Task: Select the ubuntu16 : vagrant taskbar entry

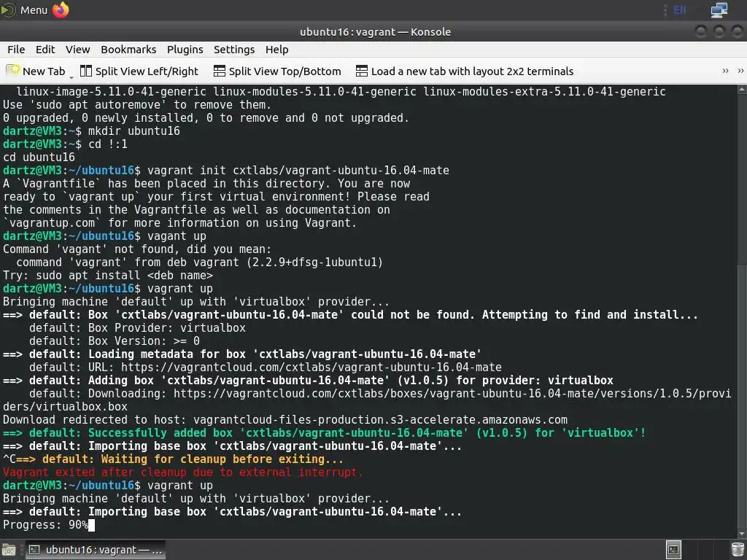Action: point(96,550)
